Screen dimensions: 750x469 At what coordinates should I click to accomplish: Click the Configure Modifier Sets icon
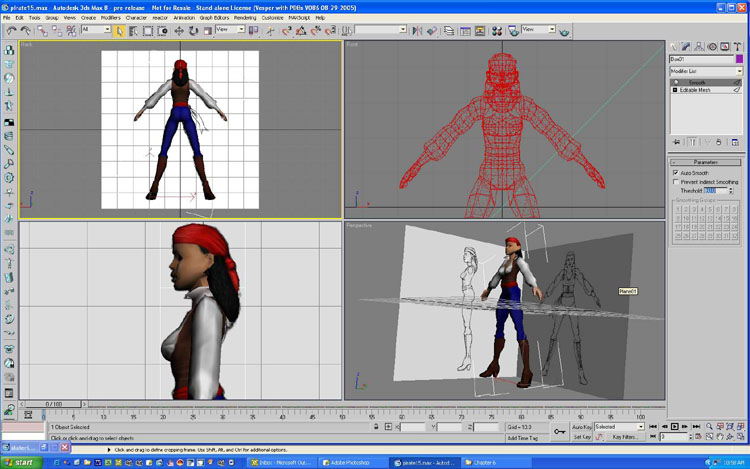coord(735,142)
